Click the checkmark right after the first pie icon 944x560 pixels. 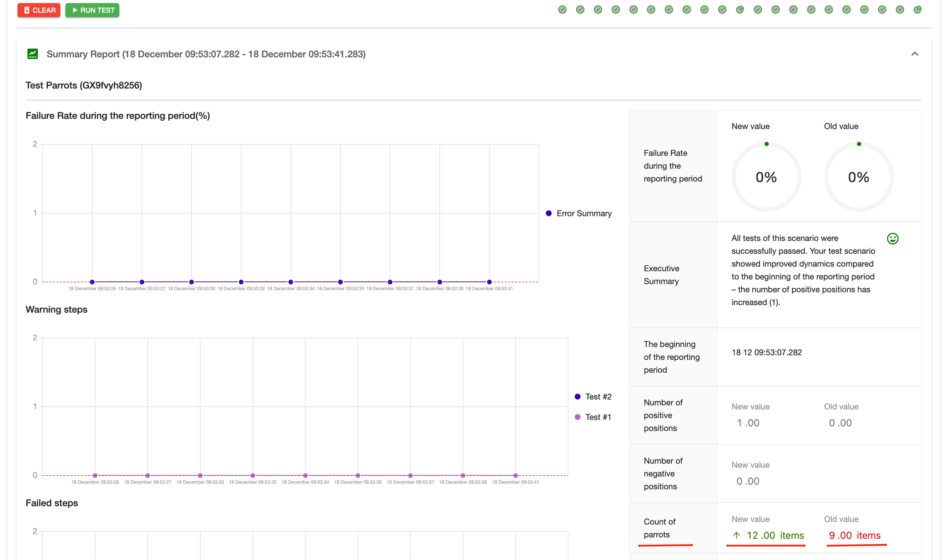(x=758, y=10)
